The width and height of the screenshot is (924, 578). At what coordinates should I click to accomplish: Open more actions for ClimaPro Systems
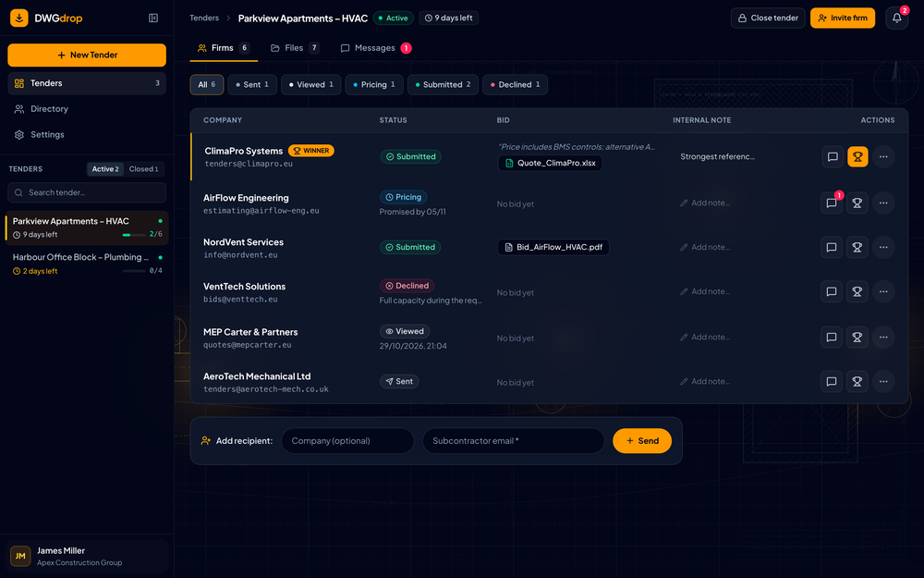click(x=882, y=157)
